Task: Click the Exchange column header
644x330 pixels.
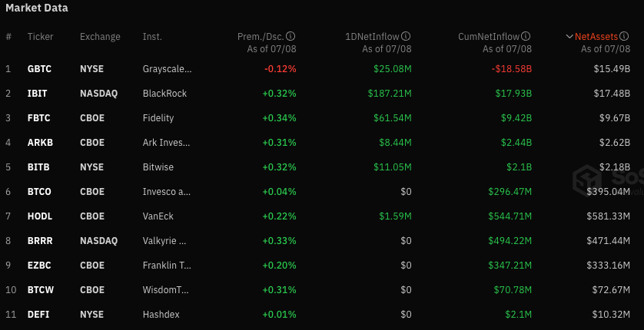Action: (100, 36)
